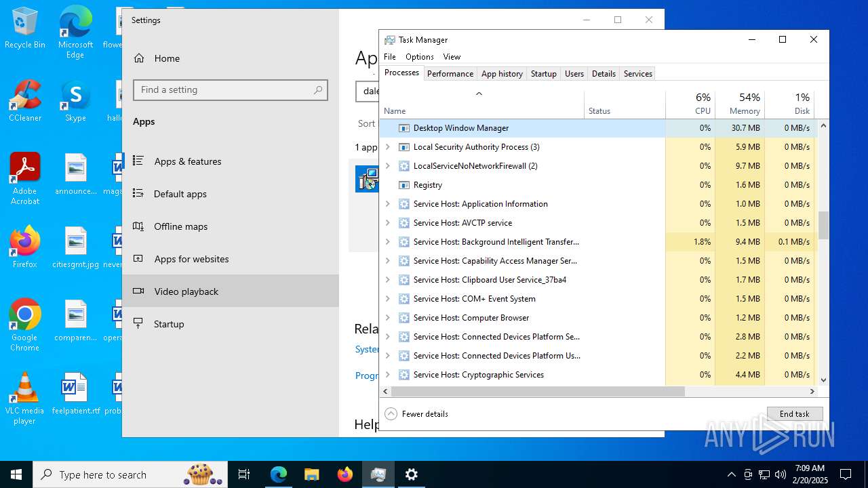868x488 pixels.
Task: Click the Apps & features icon in Settings
Action: [x=138, y=161]
